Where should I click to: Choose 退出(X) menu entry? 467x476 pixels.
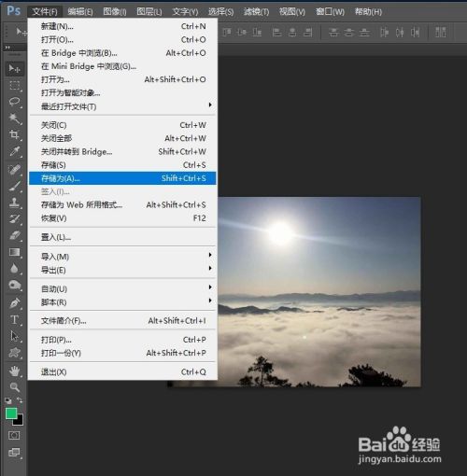(122, 372)
